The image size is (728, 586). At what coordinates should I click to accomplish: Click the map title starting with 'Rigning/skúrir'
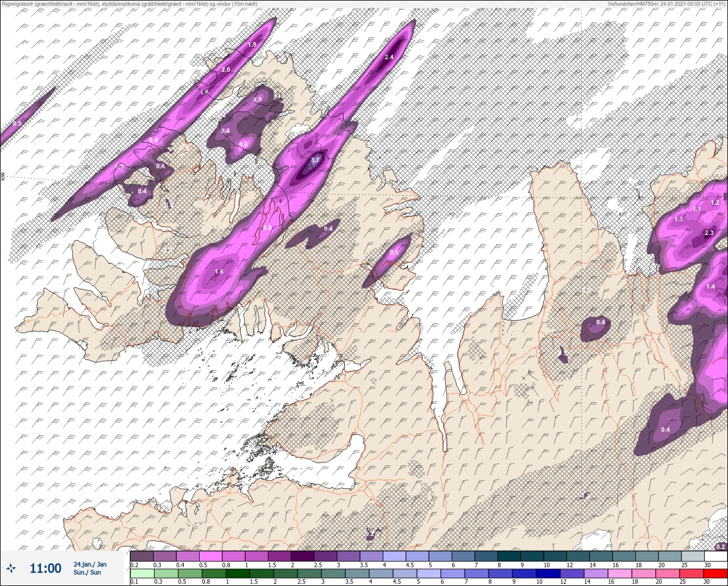(x=130, y=4)
